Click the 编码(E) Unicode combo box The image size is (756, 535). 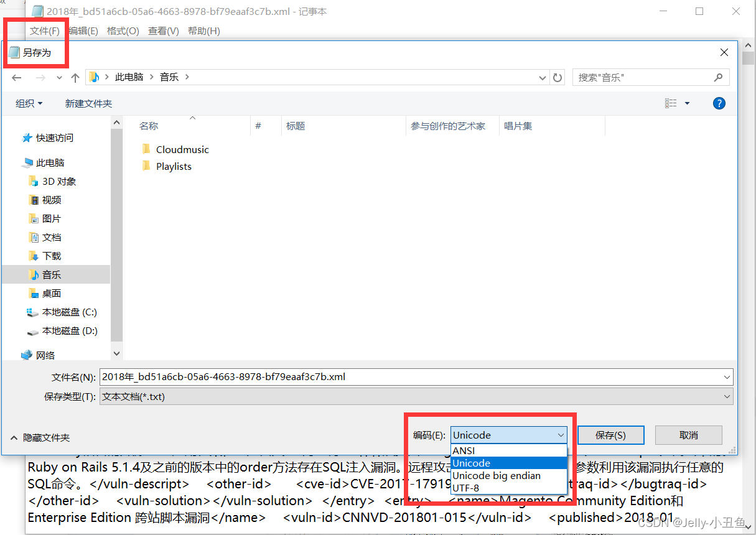click(509, 435)
